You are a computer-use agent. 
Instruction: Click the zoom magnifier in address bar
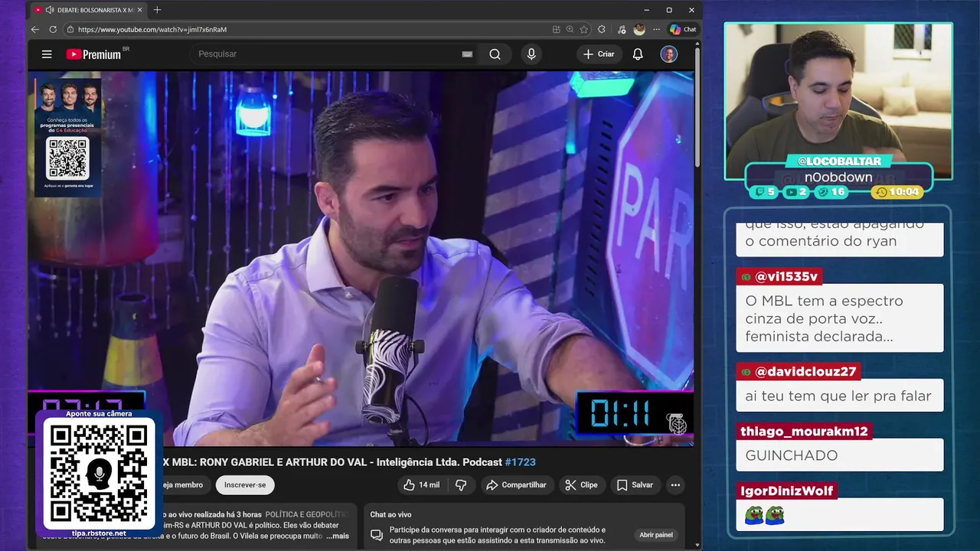(x=570, y=29)
